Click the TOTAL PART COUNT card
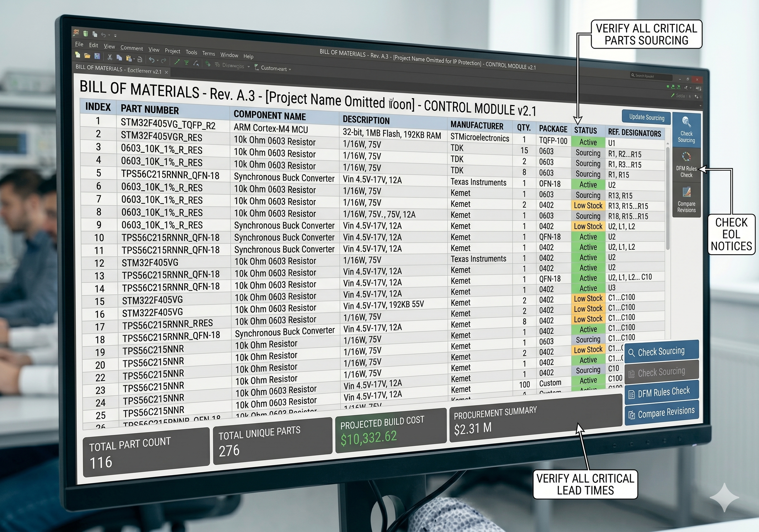This screenshot has height=532, width=759. 146,452
